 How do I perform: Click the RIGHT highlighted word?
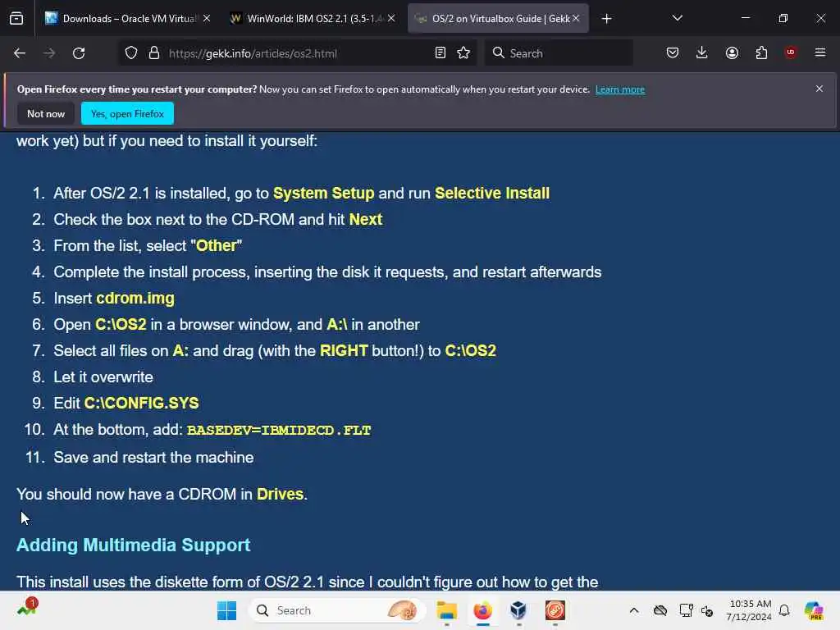[344, 351]
